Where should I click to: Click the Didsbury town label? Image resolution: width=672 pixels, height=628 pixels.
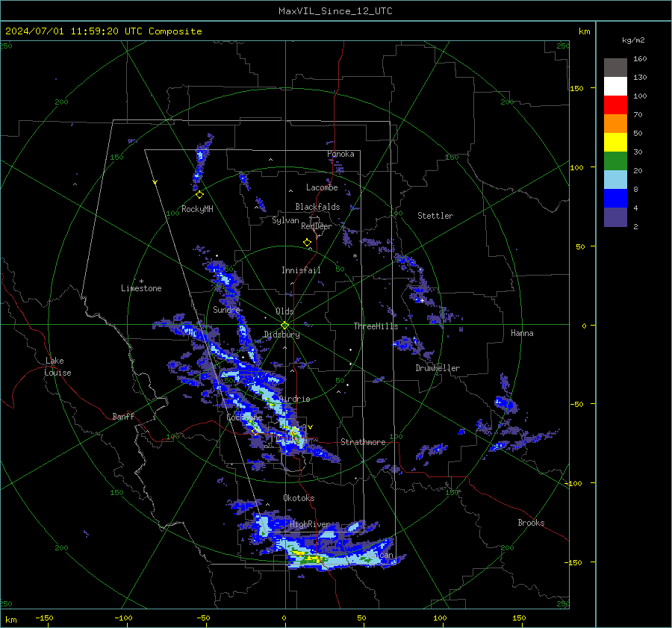point(281,335)
